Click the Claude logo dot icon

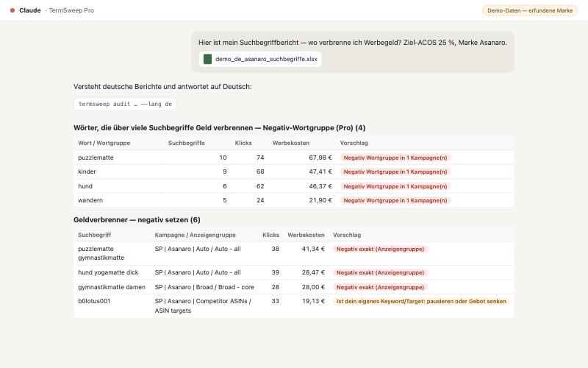[x=12, y=10]
